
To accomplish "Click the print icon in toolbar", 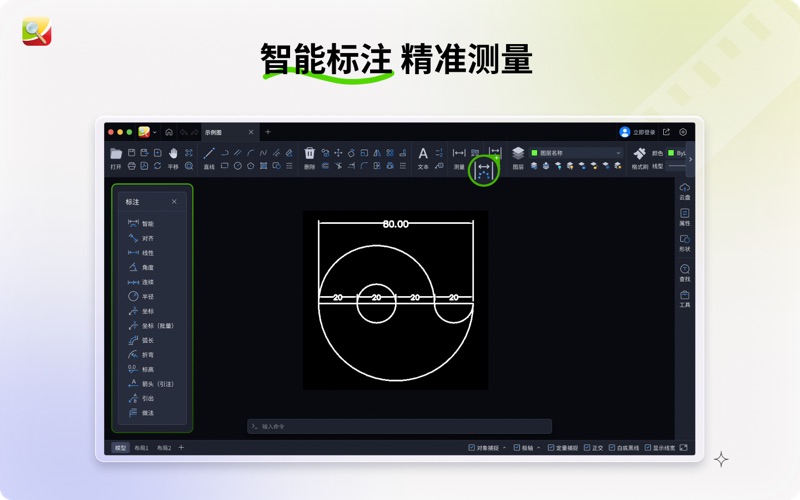I will point(132,166).
